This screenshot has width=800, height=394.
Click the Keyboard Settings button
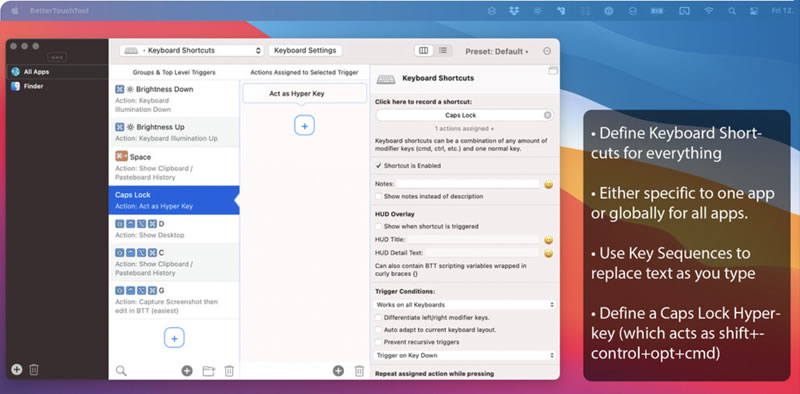point(305,51)
